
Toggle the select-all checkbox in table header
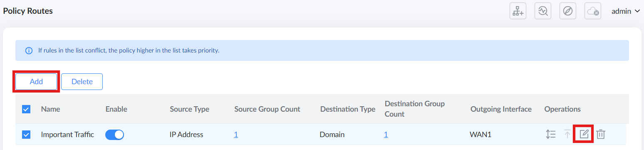[26, 109]
